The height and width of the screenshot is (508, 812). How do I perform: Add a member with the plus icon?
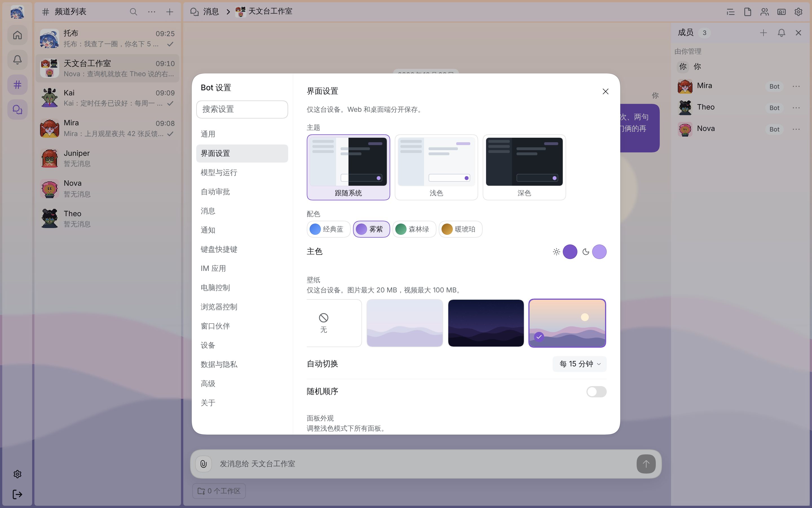[763, 32]
